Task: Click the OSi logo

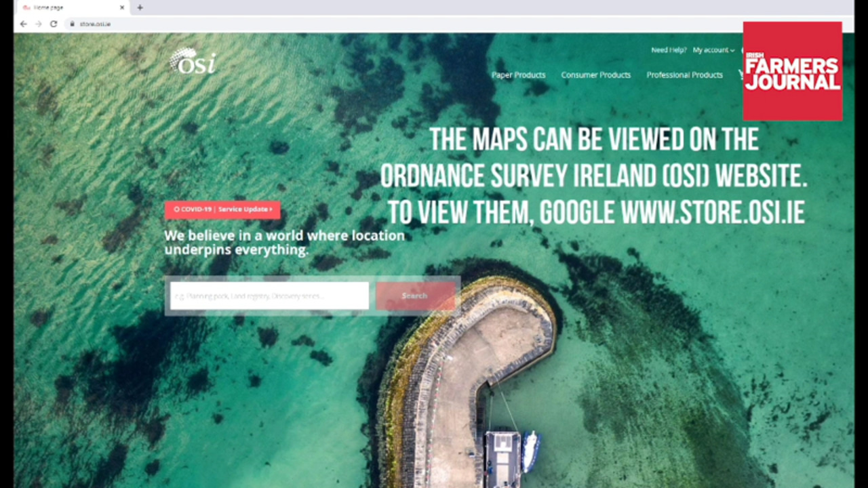Action: pos(193,60)
